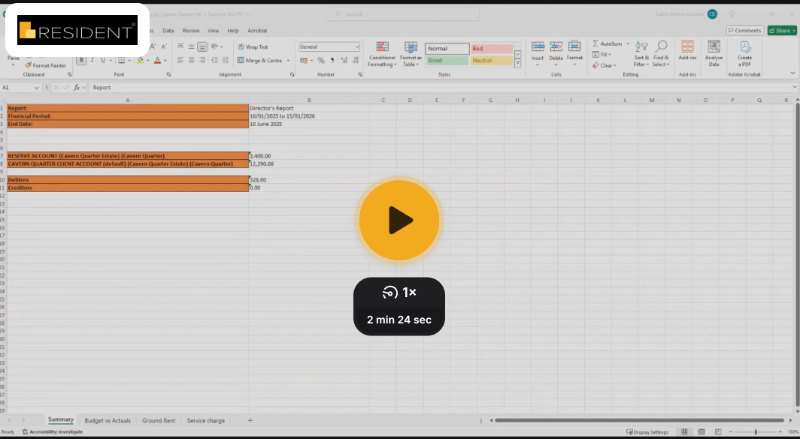The image size is (800, 439).
Task: Open Find & Select
Action: (661, 52)
